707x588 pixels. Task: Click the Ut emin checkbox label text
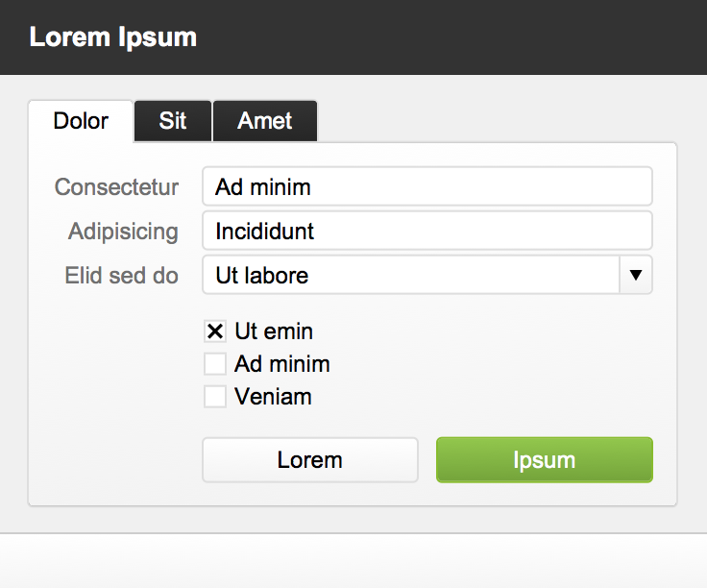tap(274, 331)
